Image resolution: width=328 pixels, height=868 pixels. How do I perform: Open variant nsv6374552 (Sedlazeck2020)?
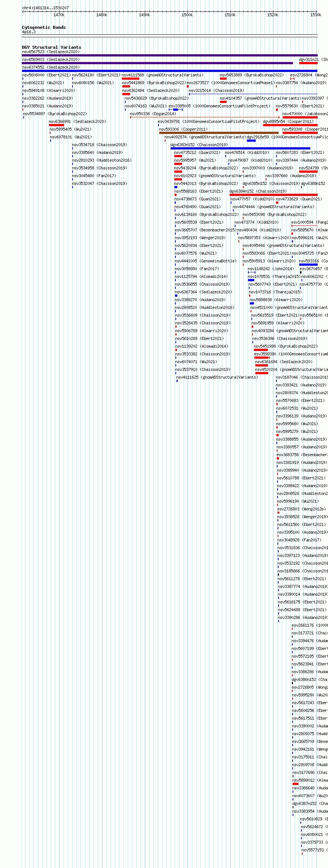tap(51, 67)
